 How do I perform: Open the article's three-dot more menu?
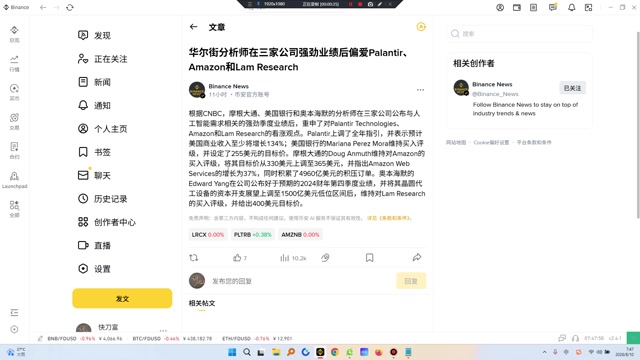[x=420, y=90]
